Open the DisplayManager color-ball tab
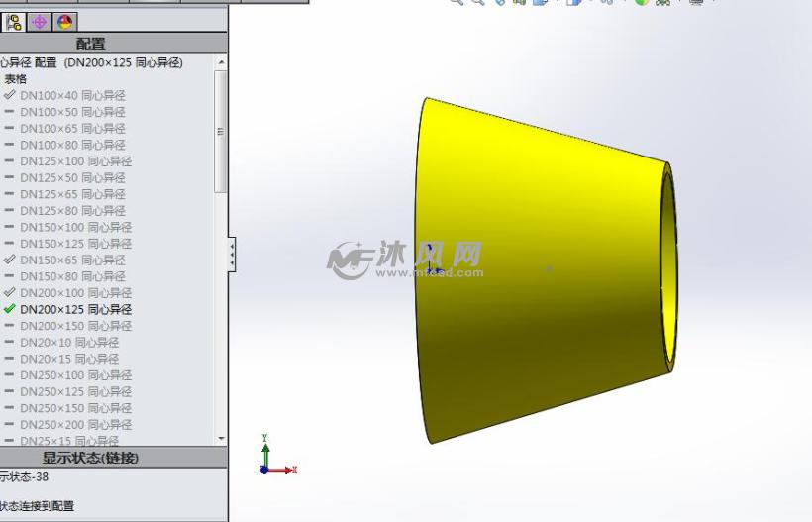 [64, 22]
